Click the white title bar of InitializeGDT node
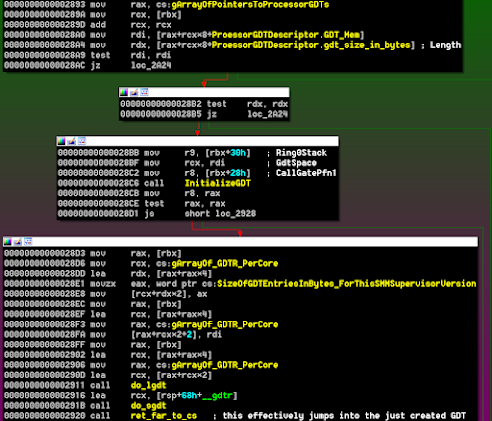This screenshot has height=421, width=492. (198, 141)
